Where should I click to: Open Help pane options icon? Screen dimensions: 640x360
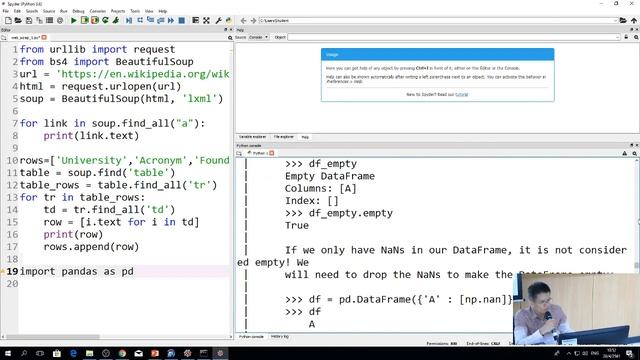636,37
